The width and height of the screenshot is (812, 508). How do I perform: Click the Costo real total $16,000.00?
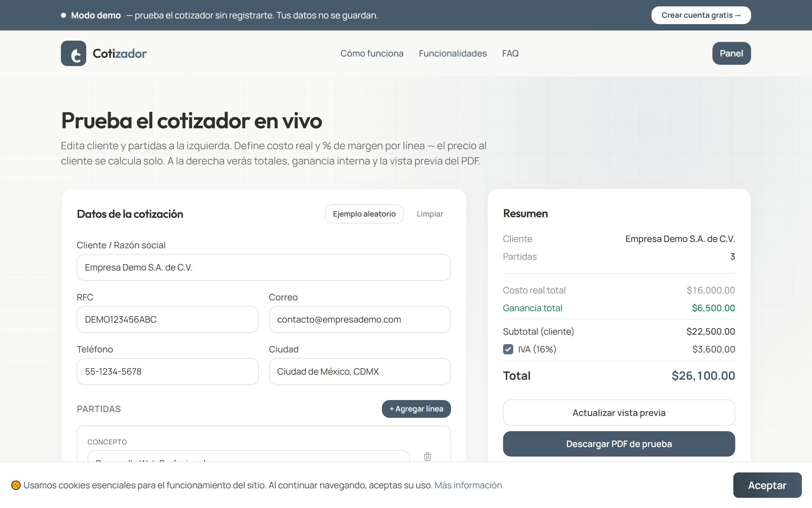click(711, 290)
